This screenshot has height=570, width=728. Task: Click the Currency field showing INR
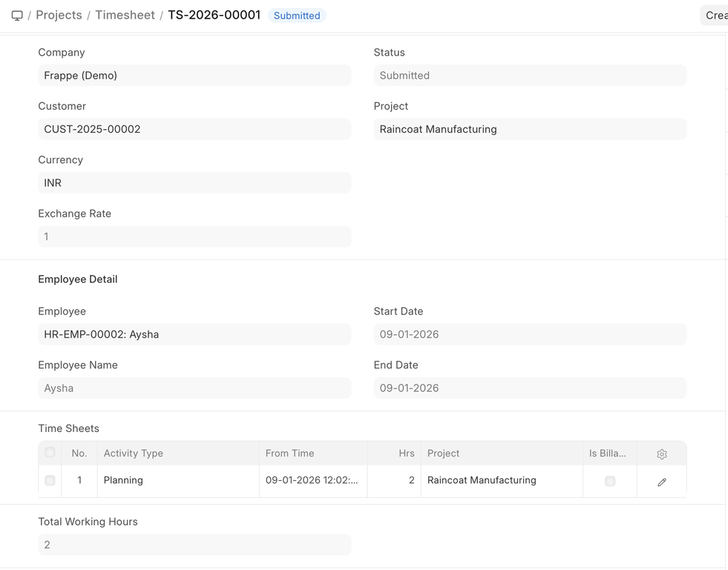[x=194, y=183]
